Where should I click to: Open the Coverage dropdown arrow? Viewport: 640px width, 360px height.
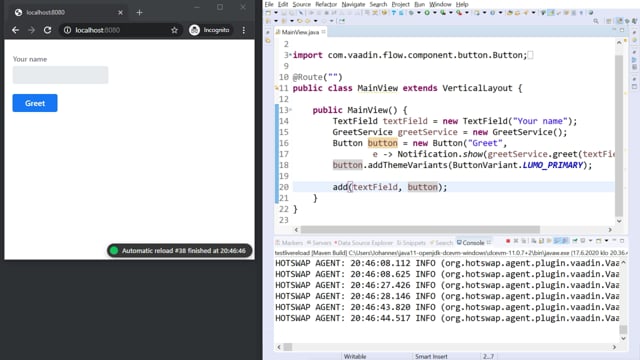point(451,13)
